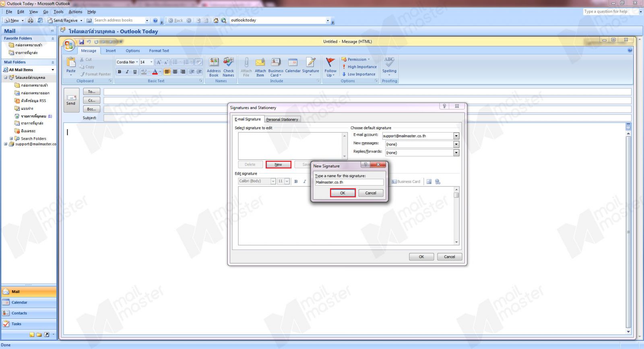
Task: Align text right in ribbon
Action: 183,72
